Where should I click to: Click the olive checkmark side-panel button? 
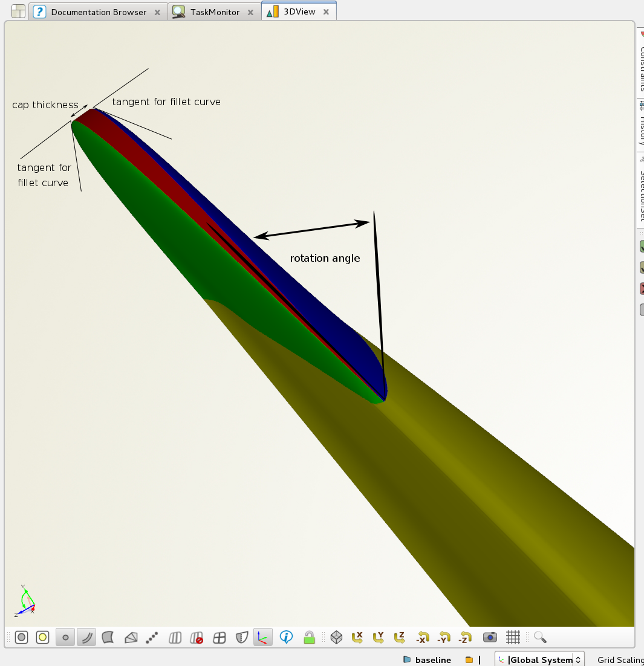[642, 268]
